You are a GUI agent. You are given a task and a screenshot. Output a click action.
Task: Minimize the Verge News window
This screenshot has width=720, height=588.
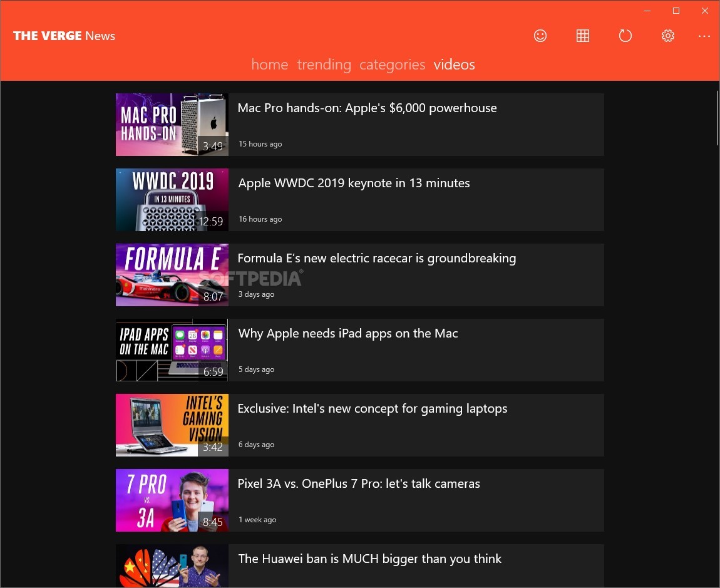(x=647, y=11)
